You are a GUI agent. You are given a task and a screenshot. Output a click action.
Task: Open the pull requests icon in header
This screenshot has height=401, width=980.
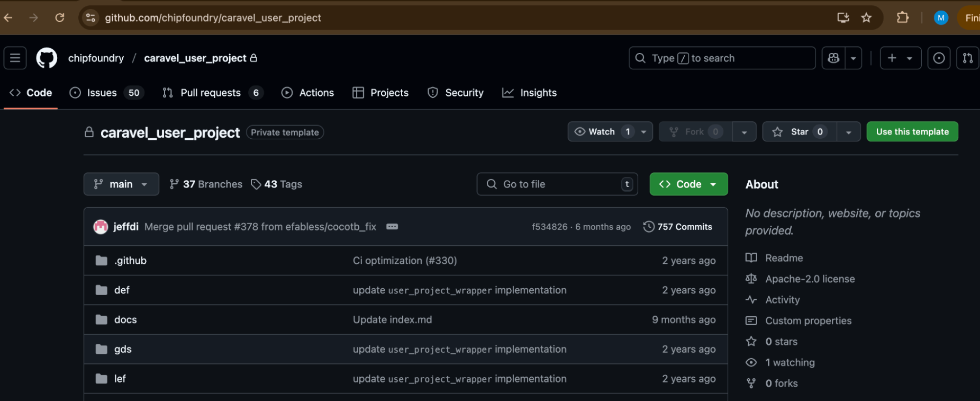pos(967,58)
